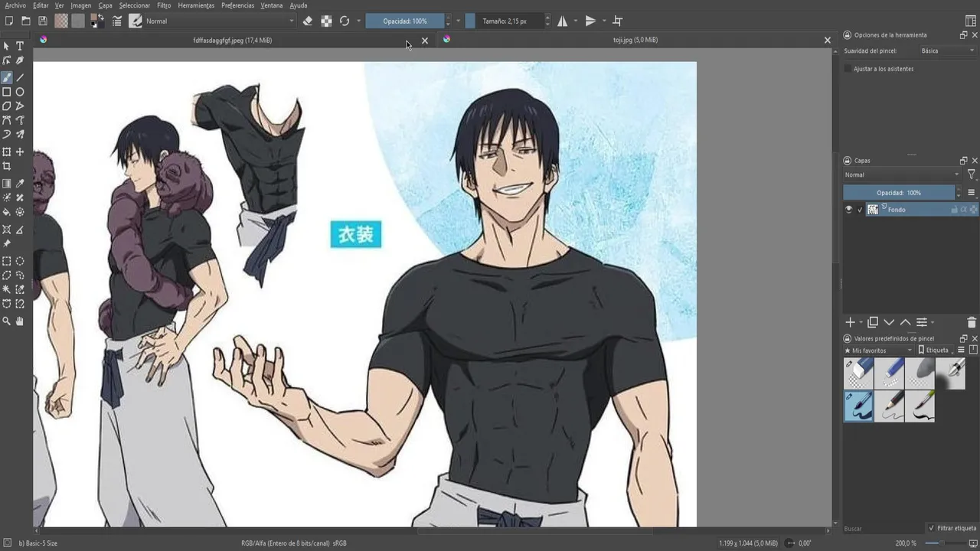This screenshot has height=551, width=980.
Task: Activate the Color Sampler eyedropper tool
Action: point(20,184)
